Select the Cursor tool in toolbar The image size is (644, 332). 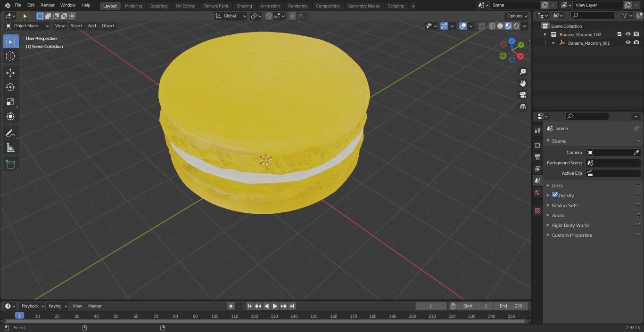click(10, 56)
